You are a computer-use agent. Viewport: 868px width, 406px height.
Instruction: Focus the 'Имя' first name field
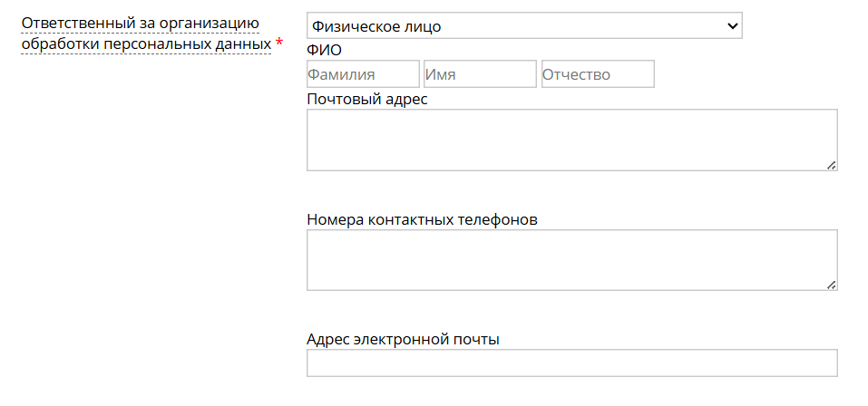(480, 74)
